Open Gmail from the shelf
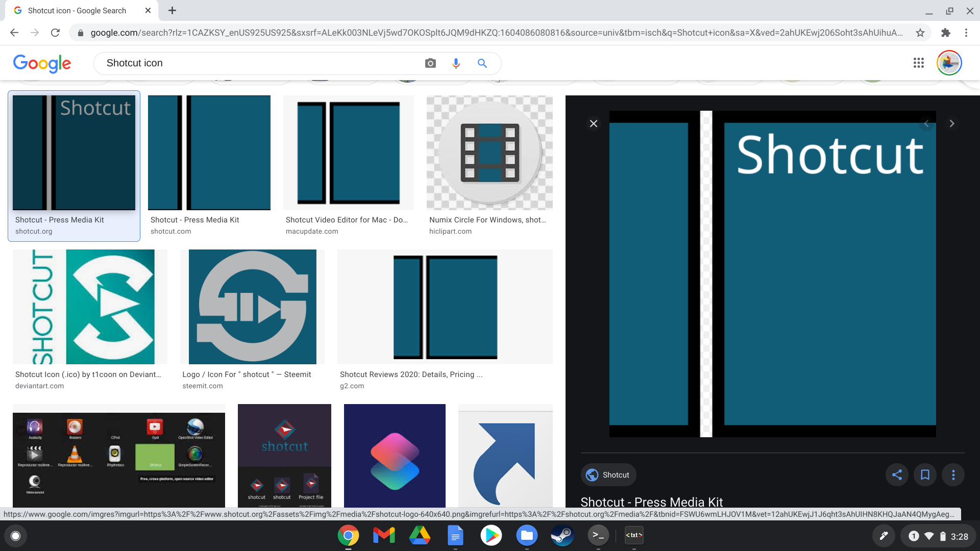The height and width of the screenshot is (551, 980). (384, 536)
